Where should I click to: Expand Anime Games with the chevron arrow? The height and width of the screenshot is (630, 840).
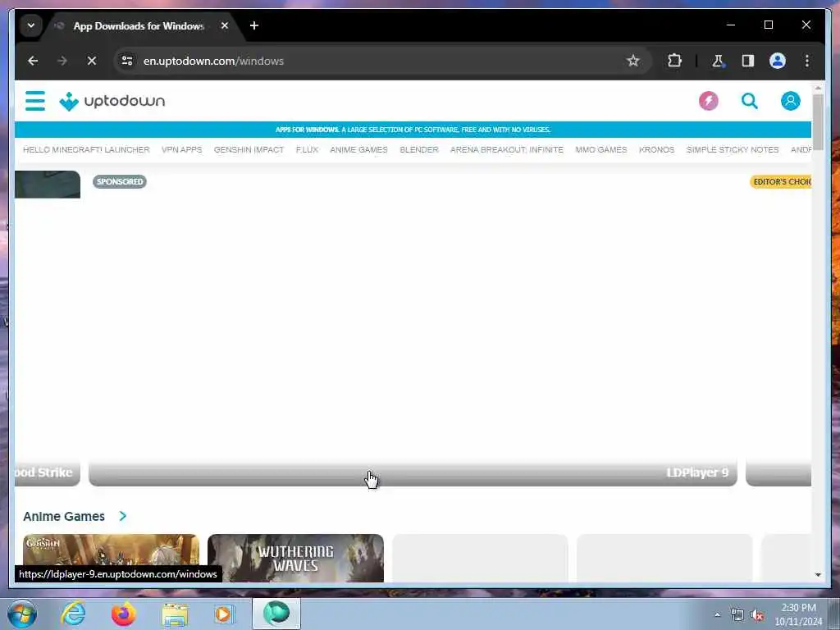tap(123, 517)
